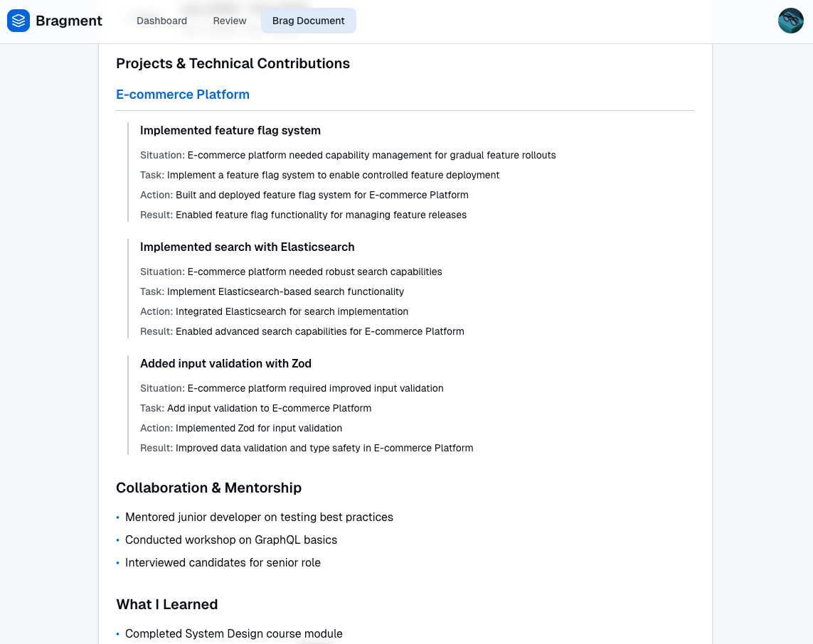Select the Brag Document tab

click(x=308, y=21)
